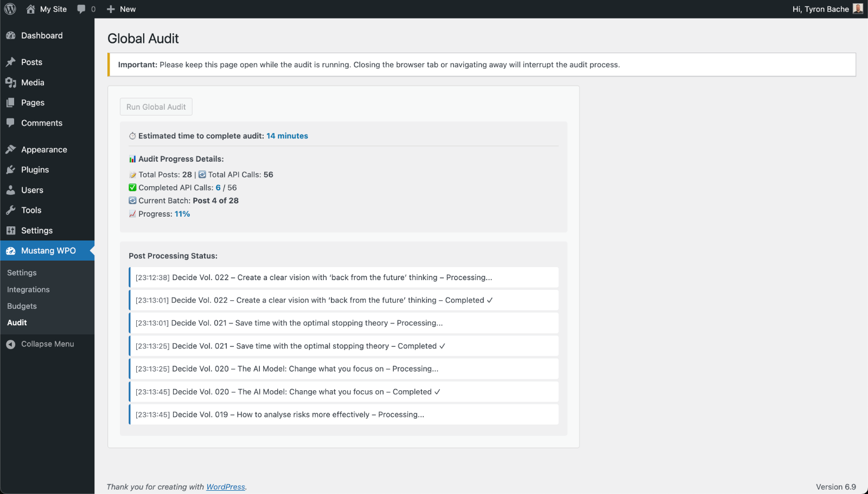Viewport: 868px width, 494px height.
Task: Select the Posts icon in the sidebar
Action: tap(12, 62)
